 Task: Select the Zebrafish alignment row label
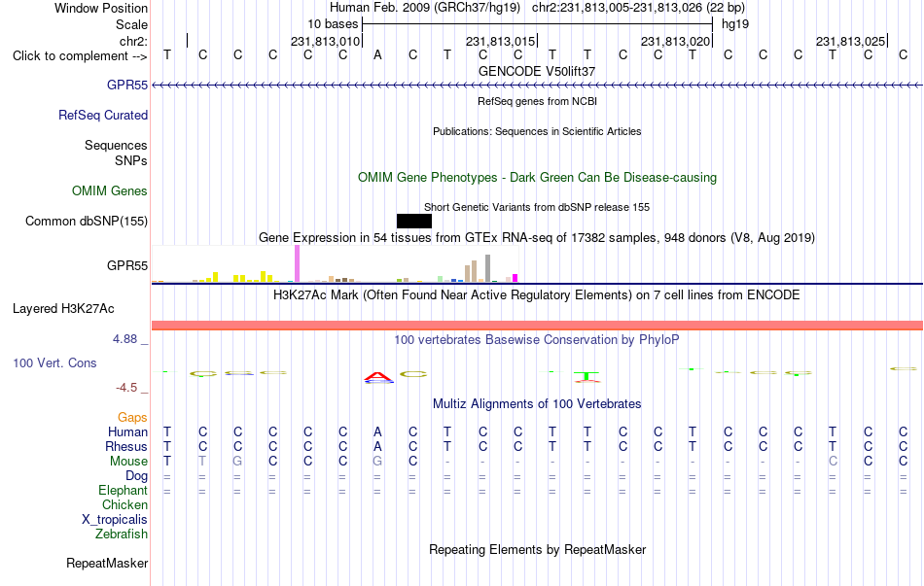point(122,534)
